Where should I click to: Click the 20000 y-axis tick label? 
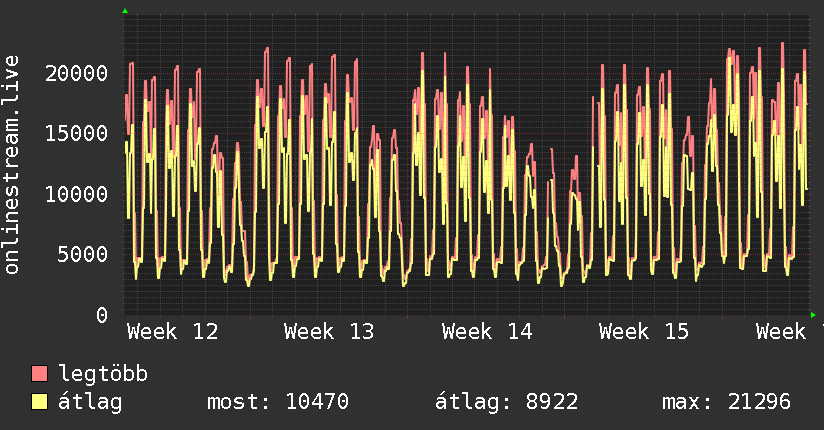tap(76, 73)
